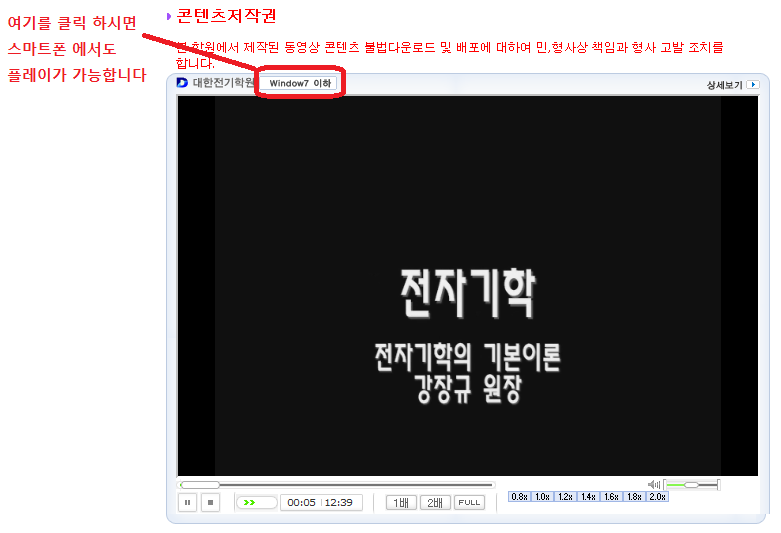Viewport: 781px width, 533px height.
Task: Select 1.4x playback speed
Action: [x=588, y=497]
